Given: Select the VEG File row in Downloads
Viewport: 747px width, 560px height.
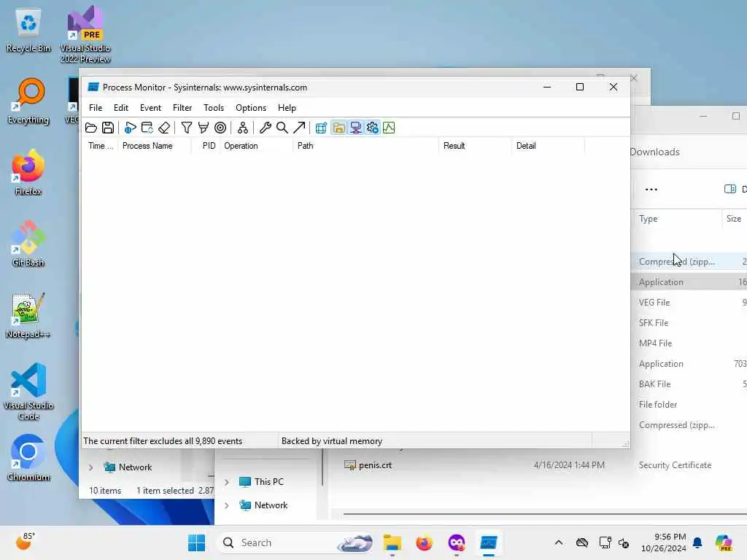Looking at the screenshot, I should [x=689, y=303].
